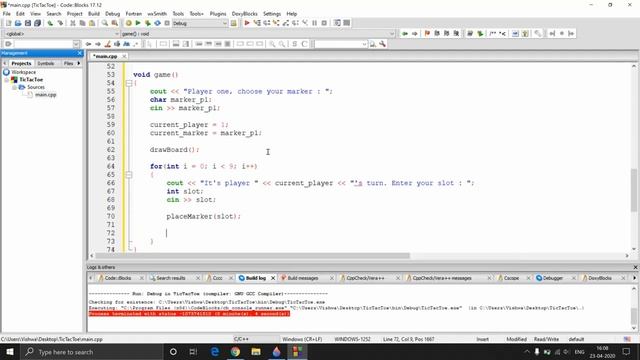Open the dropdown of the search box above the Management panel
The image size is (640, 360).
(76, 44)
